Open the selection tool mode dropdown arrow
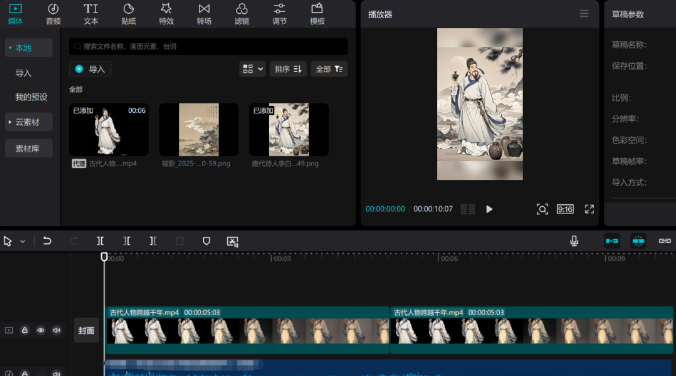This screenshot has height=376, width=676. pos(23,241)
